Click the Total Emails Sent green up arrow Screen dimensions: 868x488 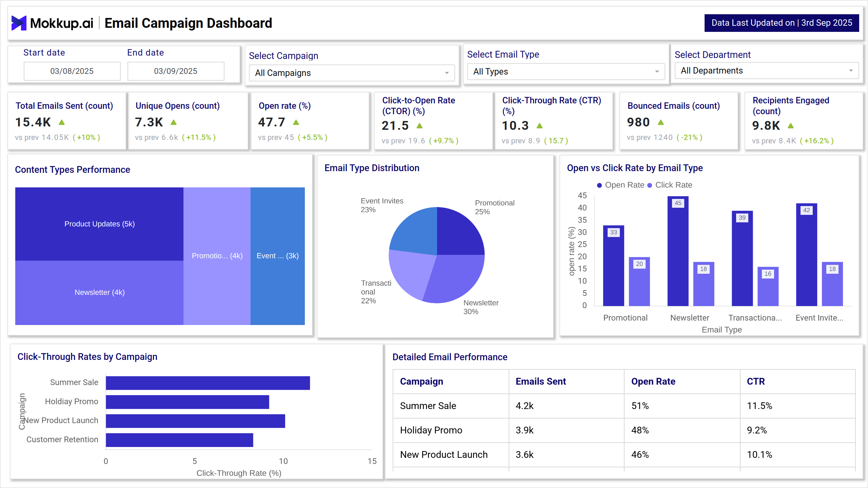(62, 122)
